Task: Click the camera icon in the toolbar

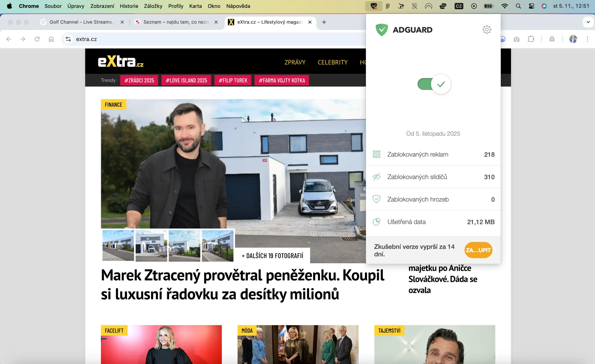Action: [x=516, y=39]
